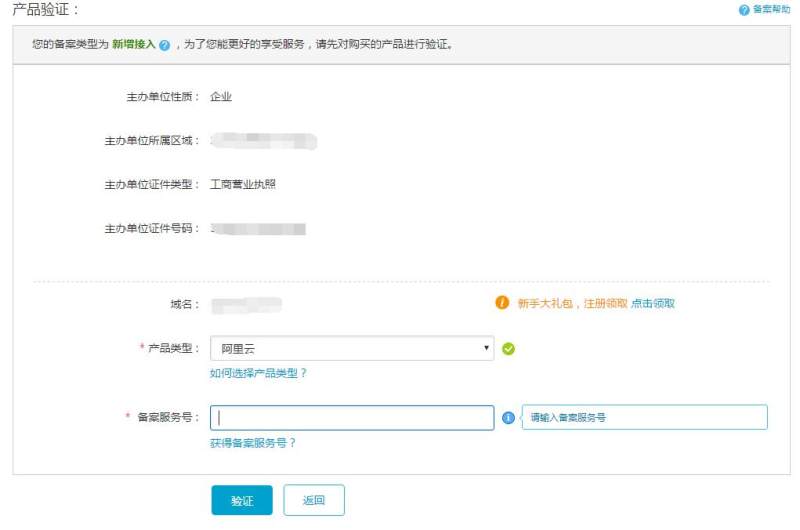Click the blurred 主办单位所属区域 value

click(x=264, y=141)
